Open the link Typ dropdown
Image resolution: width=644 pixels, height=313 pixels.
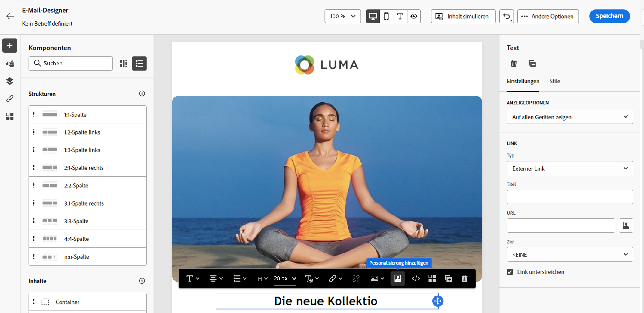click(x=570, y=169)
